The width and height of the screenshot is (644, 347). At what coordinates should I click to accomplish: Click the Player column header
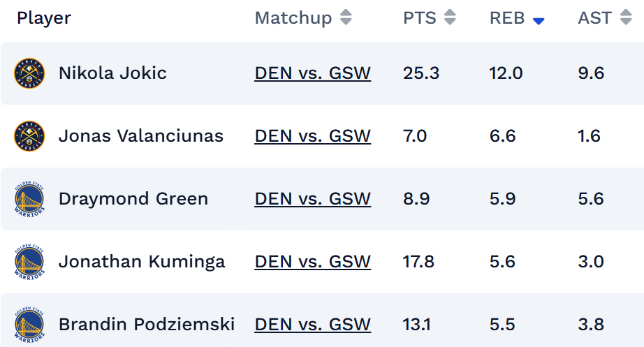(44, 18)
